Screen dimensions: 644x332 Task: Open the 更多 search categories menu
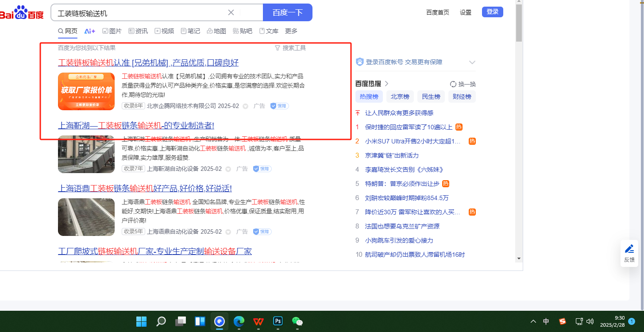click(x=291, y=31)
